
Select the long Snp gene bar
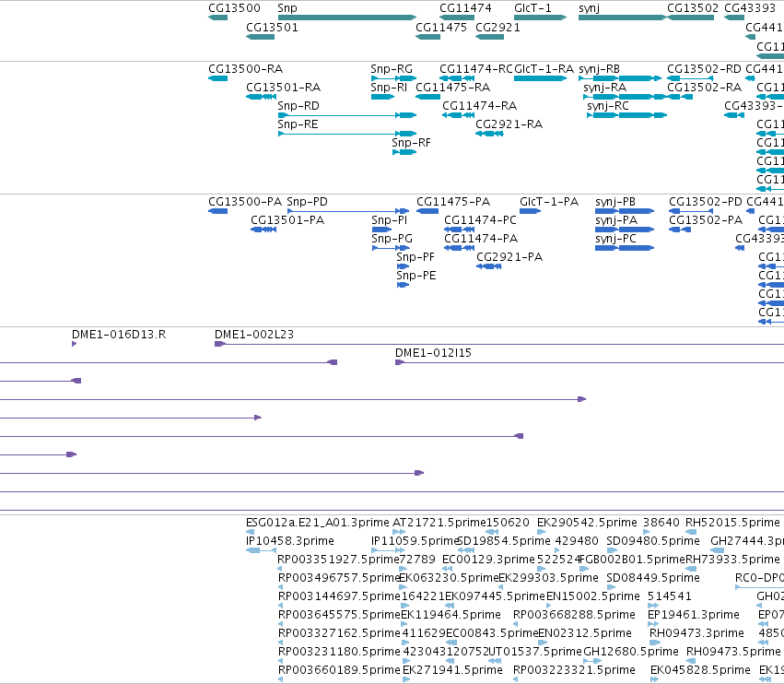point(347,18)
